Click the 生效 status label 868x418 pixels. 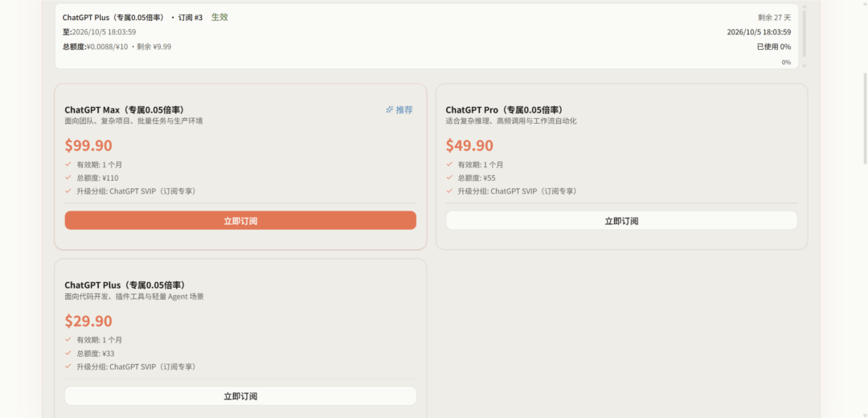tap(219, 17)
